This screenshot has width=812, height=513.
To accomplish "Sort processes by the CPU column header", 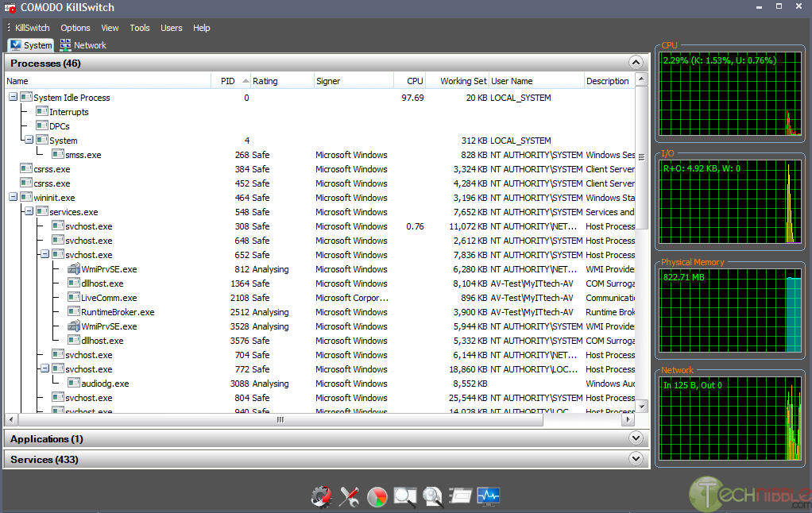I will (x=414, y=81).
